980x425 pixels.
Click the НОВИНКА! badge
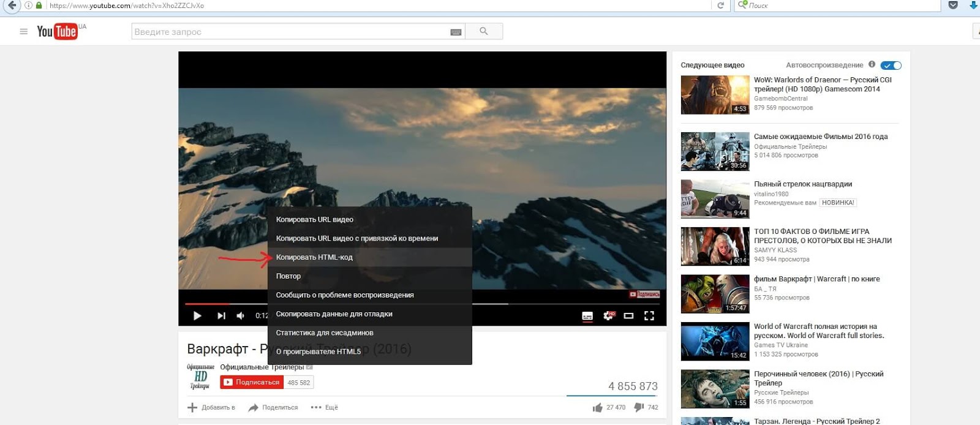tap(837, 203)
